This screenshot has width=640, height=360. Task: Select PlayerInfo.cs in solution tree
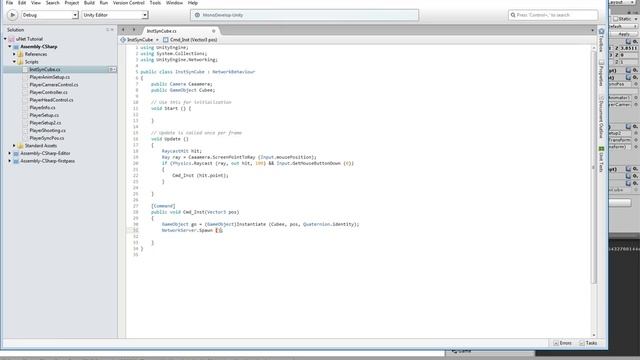click(x=42, y=108)
